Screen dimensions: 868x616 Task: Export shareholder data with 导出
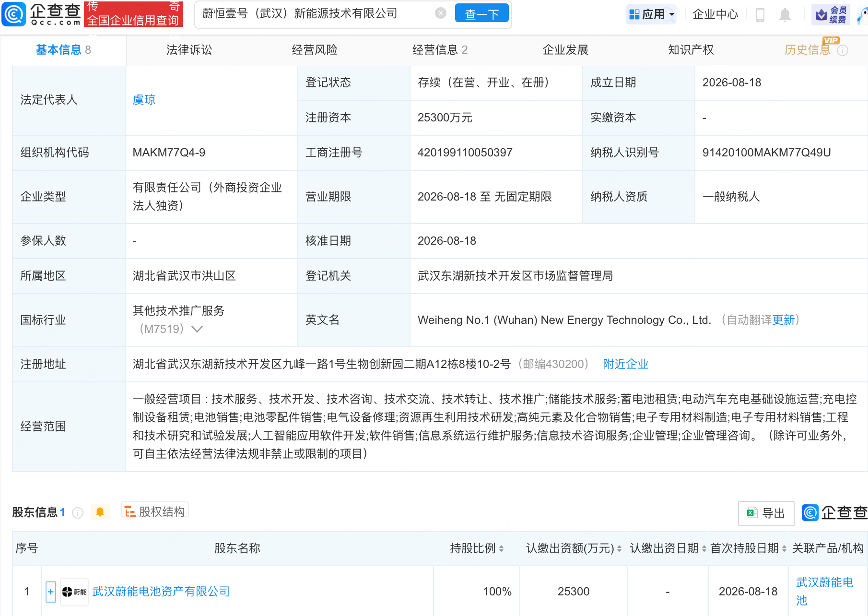(766, 513)
